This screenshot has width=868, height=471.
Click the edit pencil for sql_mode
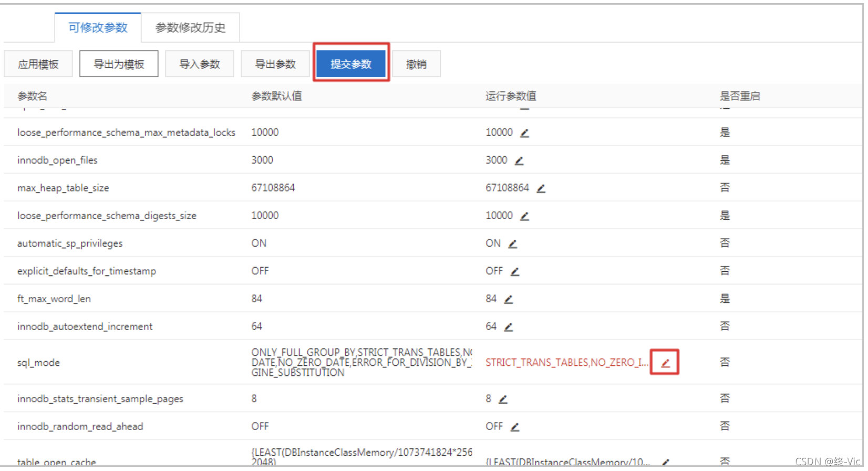665,363
